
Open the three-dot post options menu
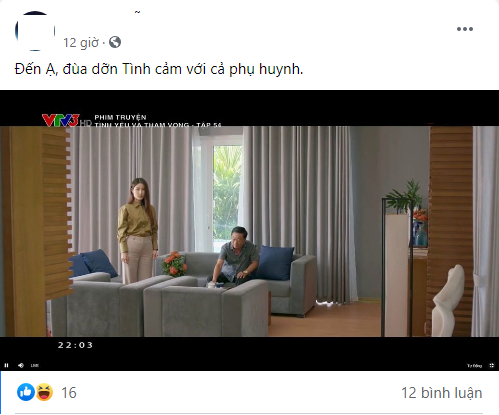[x=465, y=29]
